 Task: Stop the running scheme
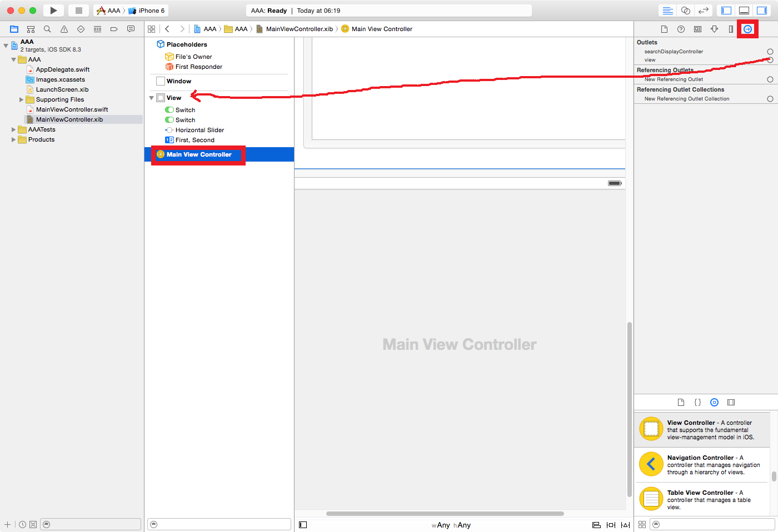[78, 11]
